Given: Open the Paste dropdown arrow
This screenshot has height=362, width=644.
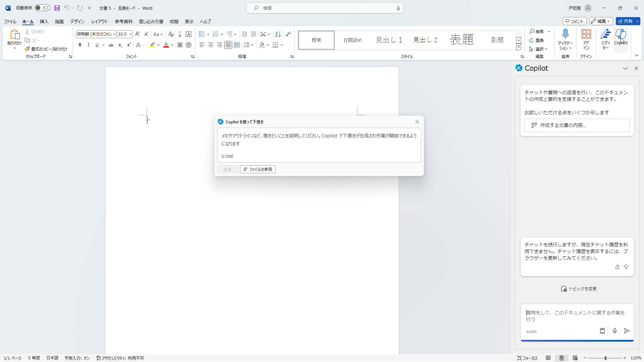Looking at the screenshot, I should point(14,49).
